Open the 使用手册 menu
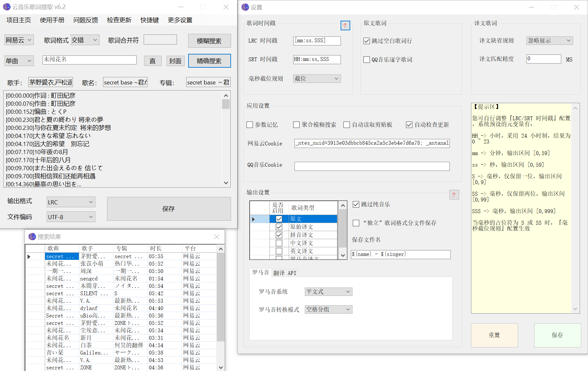588x371 pixels. [x=52, y=20]
